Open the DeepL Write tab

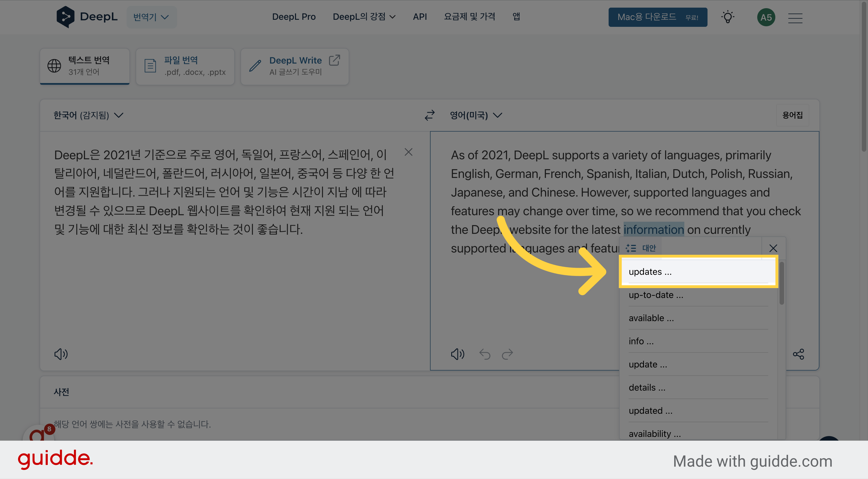click(x=294, y=66)
